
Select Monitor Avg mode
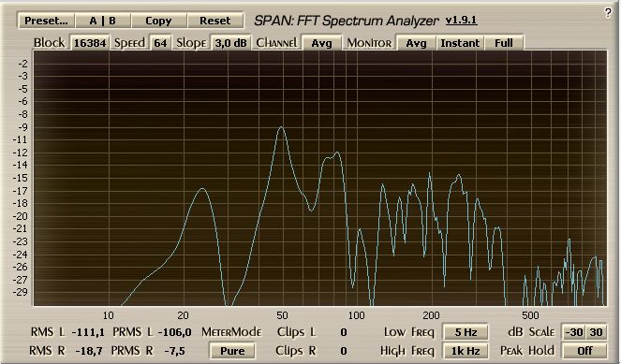pos(416,43)
